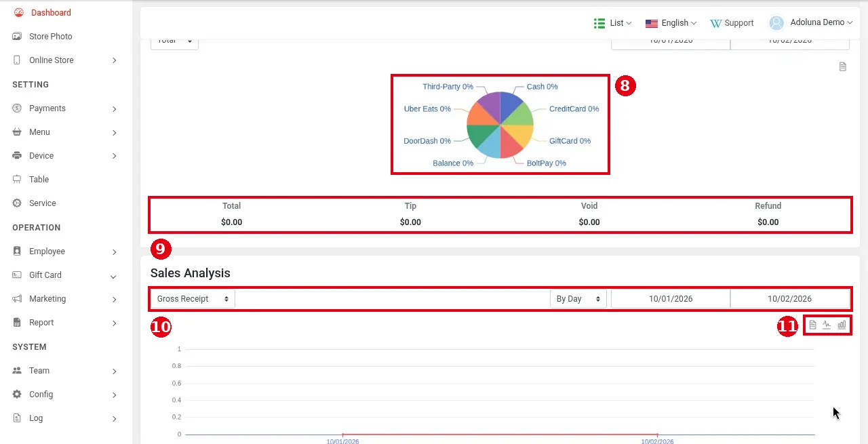Switch Sales Analysis to line chart icon

pos(827,325)
